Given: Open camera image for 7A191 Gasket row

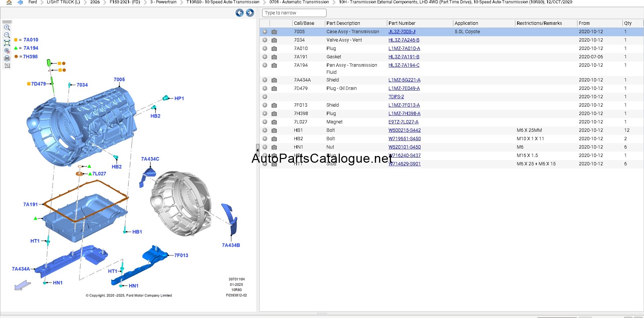Looking at the screenshot, I should 274,57.
